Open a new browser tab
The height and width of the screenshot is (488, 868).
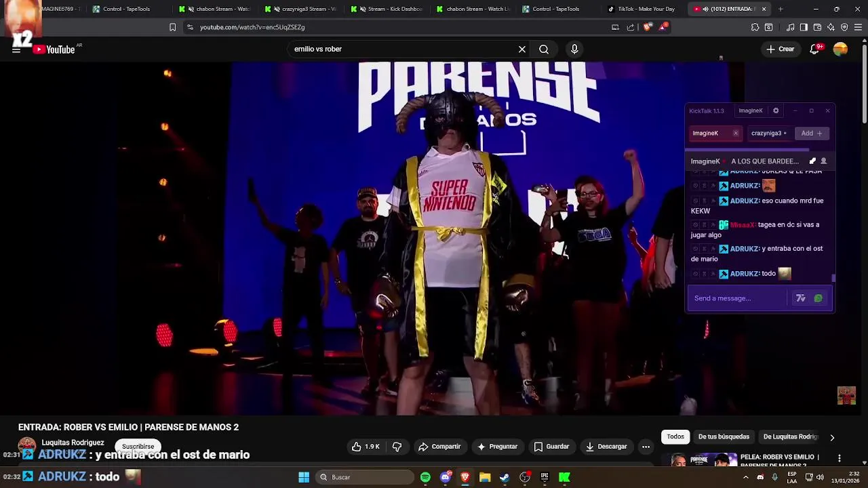[781, 9]
